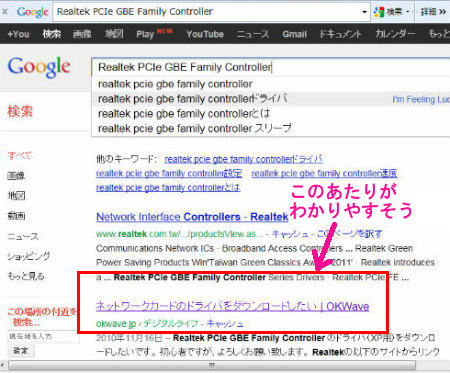The width and height of the screenshot is (450, 373).
Task: Open YouTube in the black navigation bar
Action: [x=205, y=34]
